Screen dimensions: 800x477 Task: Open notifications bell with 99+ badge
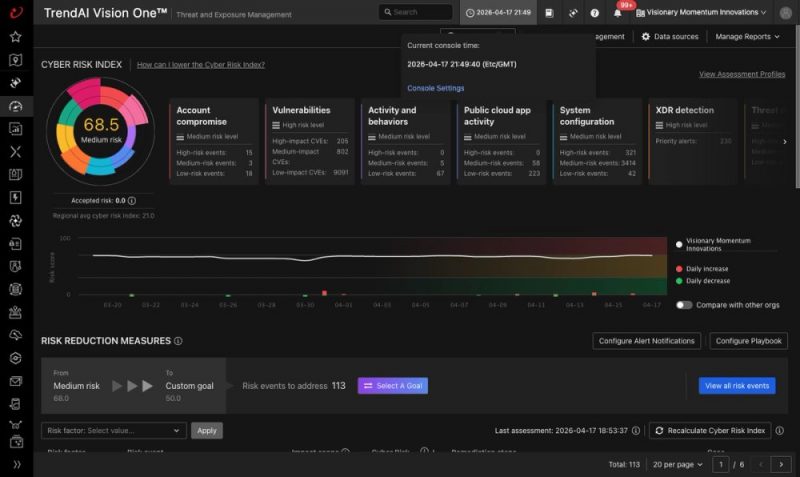coord(618,12)
